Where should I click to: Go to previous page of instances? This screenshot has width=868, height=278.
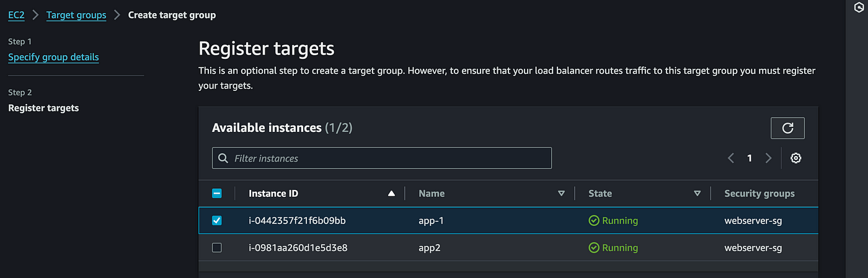click(x=731, y=159)
